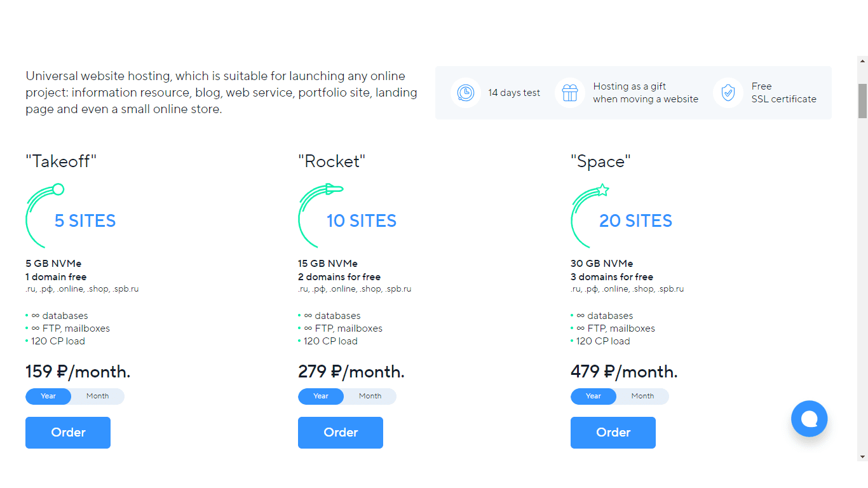Click the 20 SITES heading text
Screen dimensions: 868x488
pyautogui.click(x=635, y=220)
